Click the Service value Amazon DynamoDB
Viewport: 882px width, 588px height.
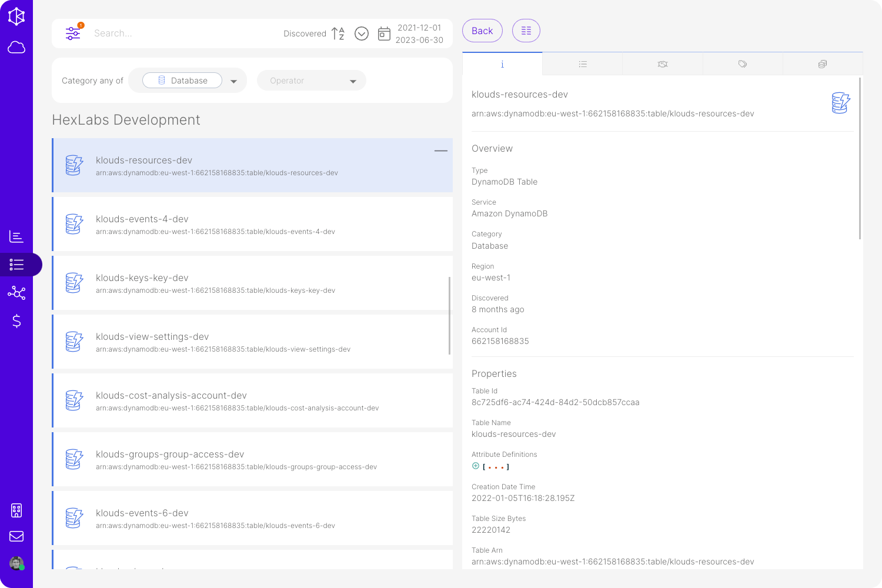pyautogui.click(x=510, y=213)
